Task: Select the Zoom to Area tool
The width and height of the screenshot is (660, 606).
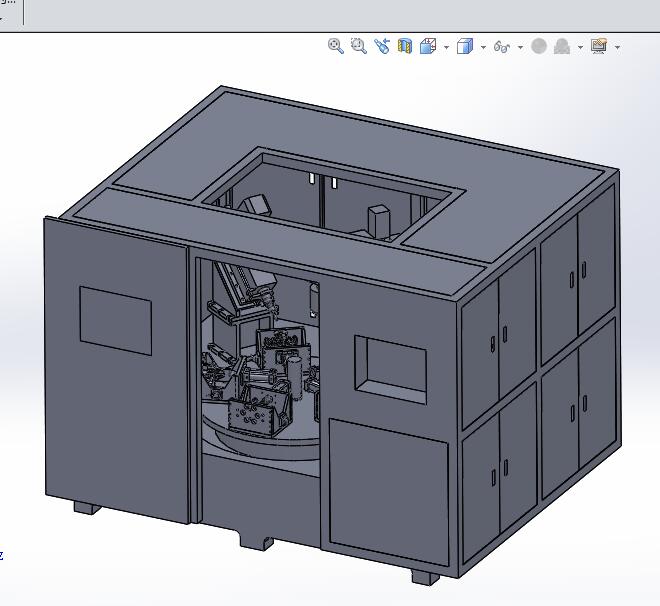Action: pos(359,46)
